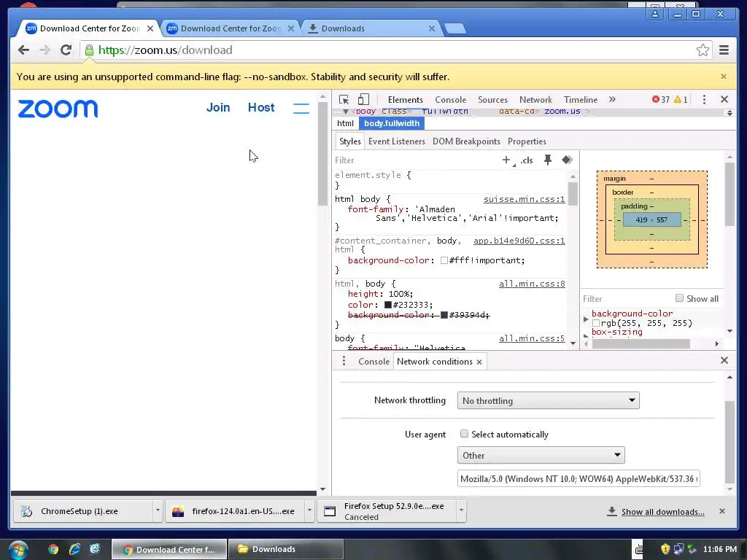Select the Properties pane
Image resolution: width=747 pixels, height=560 pixels.
pyautogui.click(x=527, y=141)
